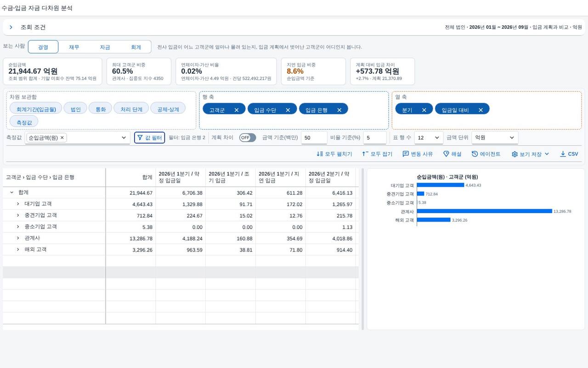
Task: Open the 금액 단위 dropdown
Action: pos(495,138)
